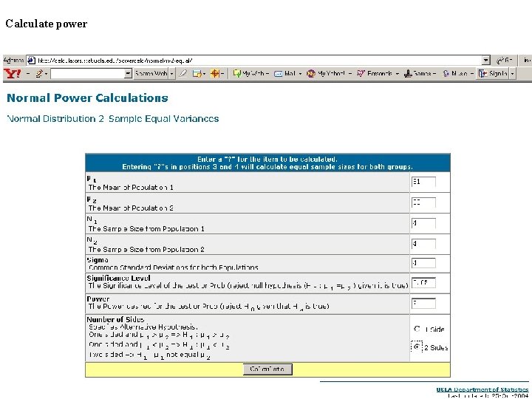Viewport: 532px width, 399px height.
Task: Open dropdown arrow next to Yahoo! logo
Action: 28,74
